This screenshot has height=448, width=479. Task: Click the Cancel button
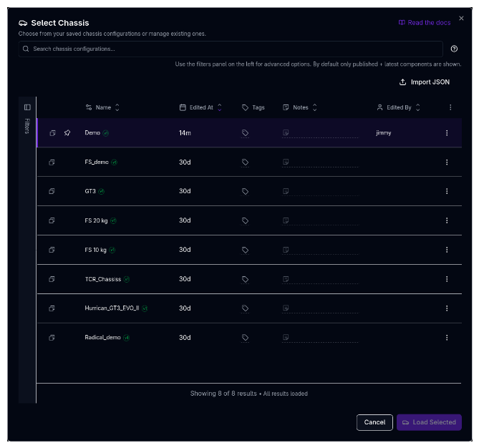374,422
